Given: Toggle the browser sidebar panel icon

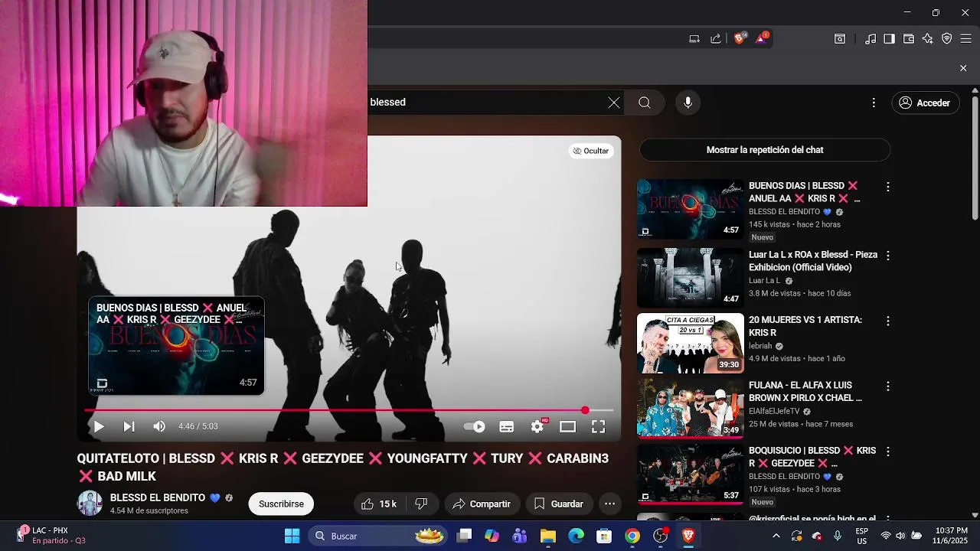Looking at the screenshot, I should coord(890,39).
